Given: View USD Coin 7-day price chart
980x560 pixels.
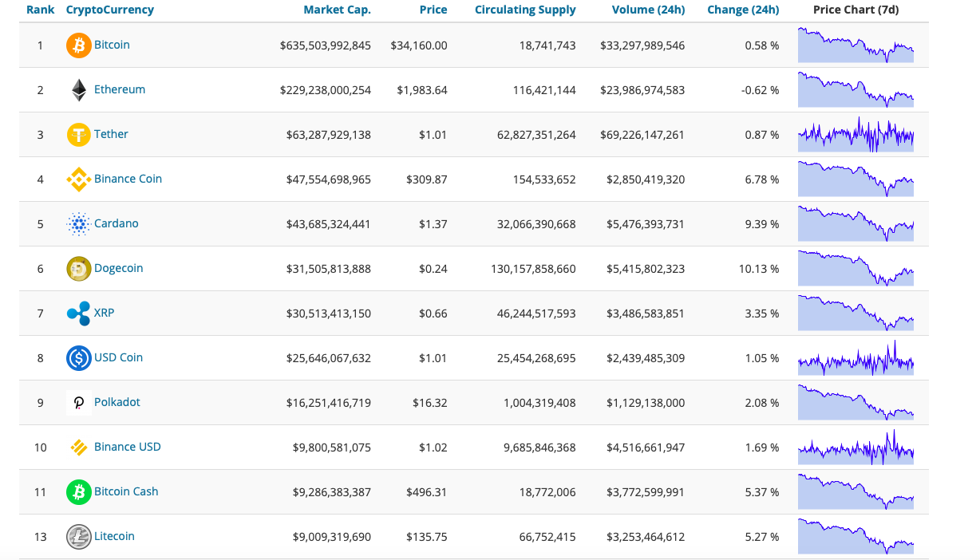Looking at the screenshot, I should pyautogui.click(x=856, y=358).
